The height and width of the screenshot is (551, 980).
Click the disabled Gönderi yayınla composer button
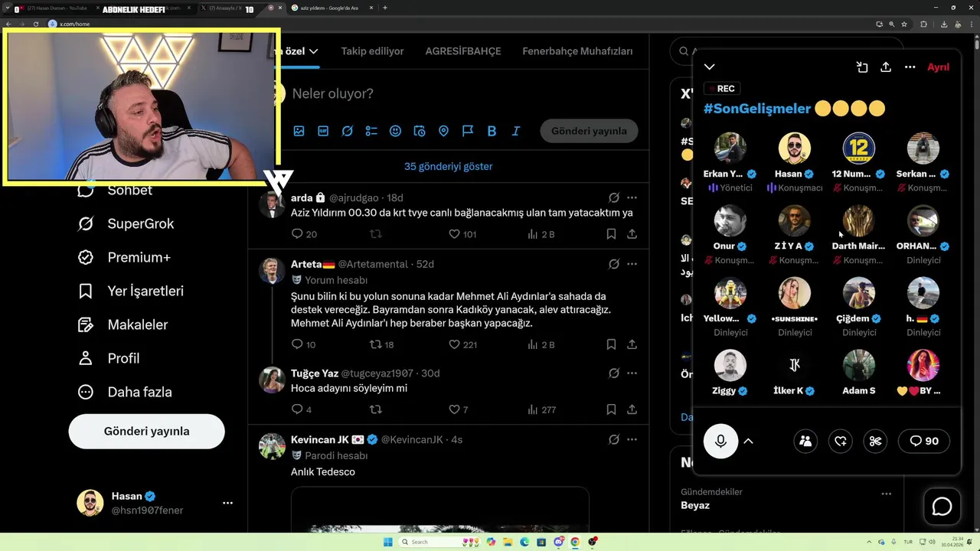(x=589, y=131)
